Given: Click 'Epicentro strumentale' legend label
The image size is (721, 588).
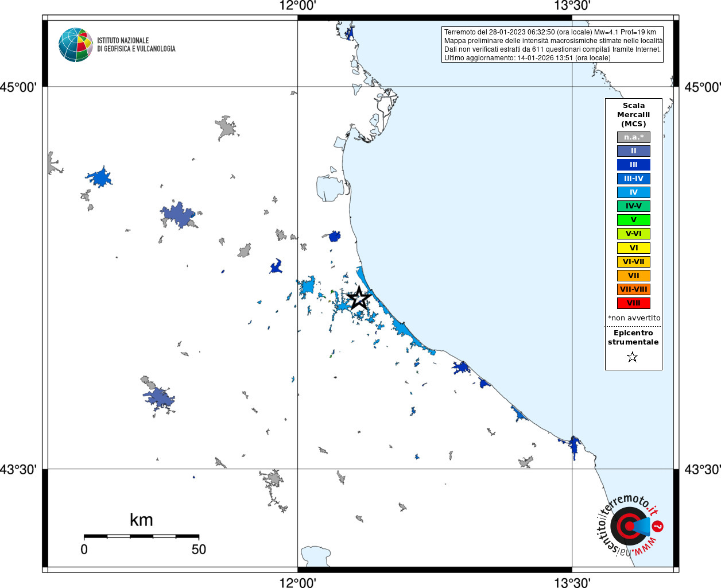Looking at the screenshot, I should [633, 338].
